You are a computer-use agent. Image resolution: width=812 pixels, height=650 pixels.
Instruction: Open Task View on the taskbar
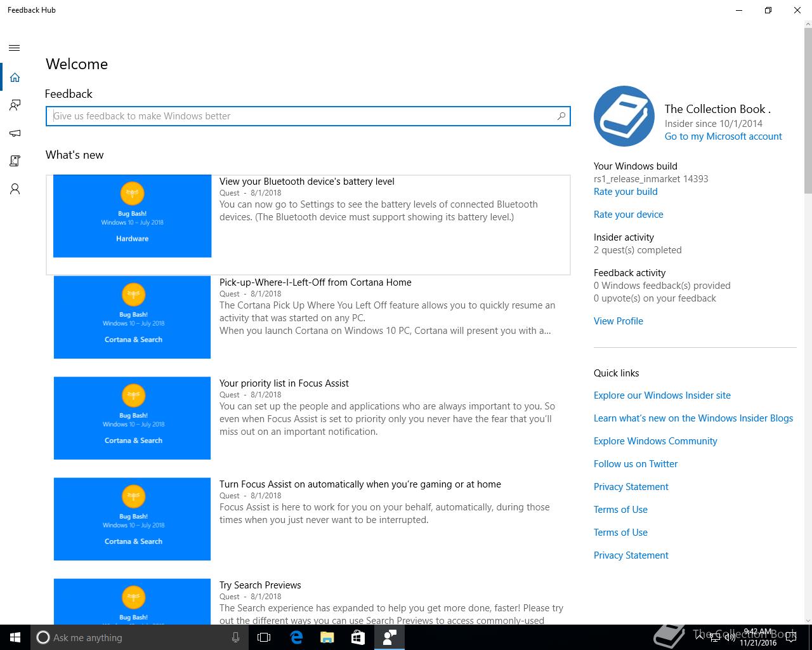(264, 637)
